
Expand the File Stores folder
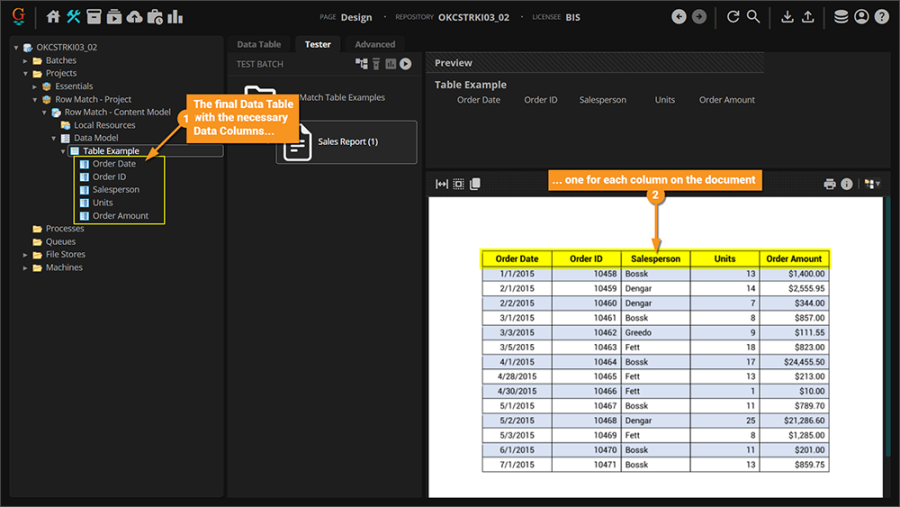(25, 254)
